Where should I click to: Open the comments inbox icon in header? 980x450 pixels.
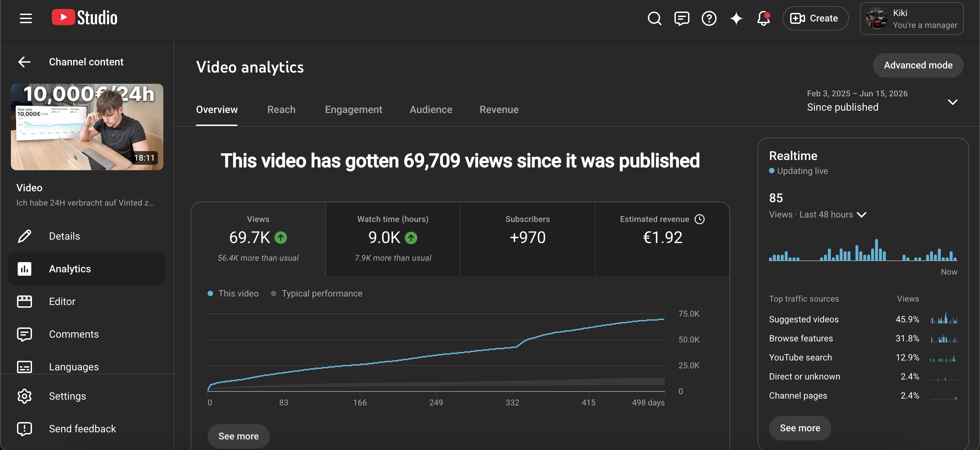click(x=681, y=18)
